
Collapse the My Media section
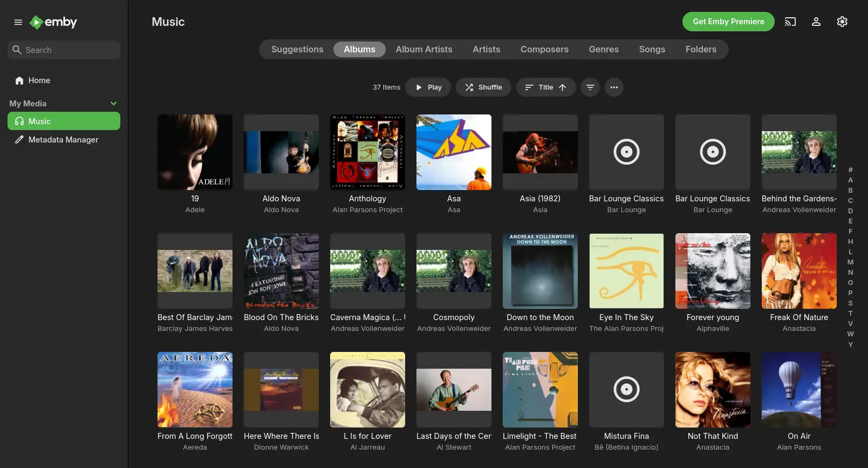click(x=113, y=104)
